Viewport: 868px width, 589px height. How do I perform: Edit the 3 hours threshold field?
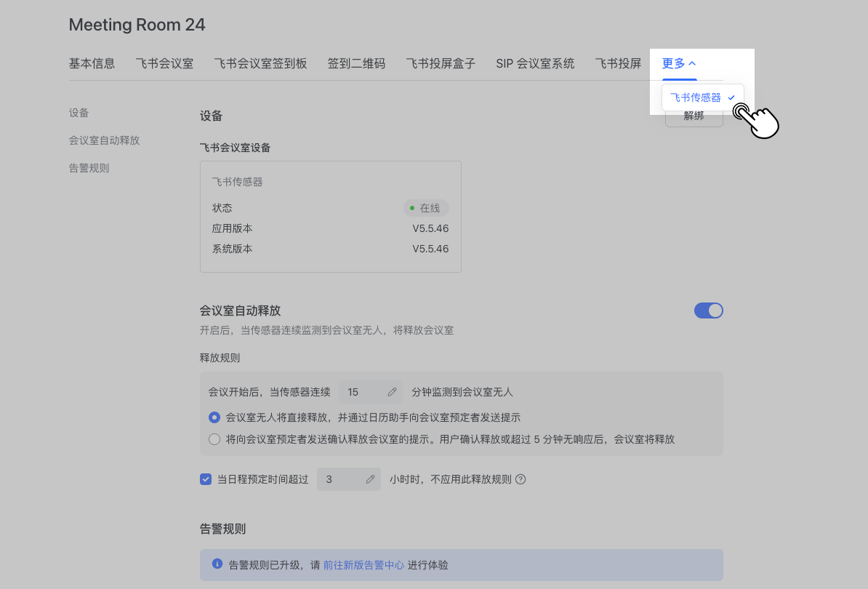click(349, 479)
